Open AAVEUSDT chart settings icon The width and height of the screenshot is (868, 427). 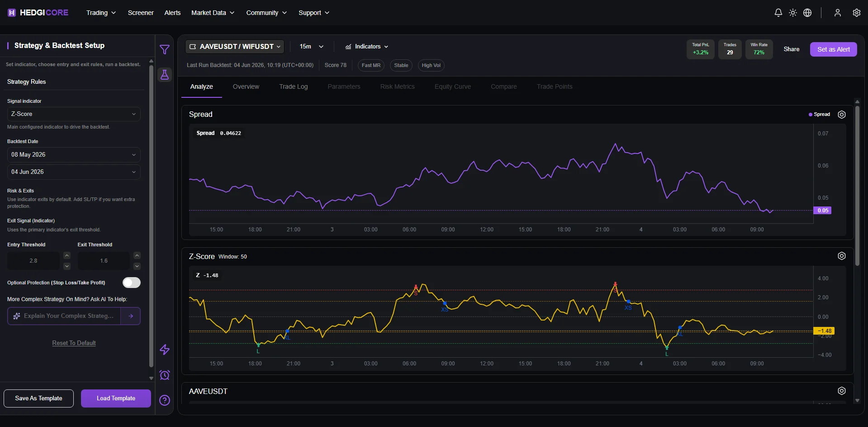tap(842, 391)
